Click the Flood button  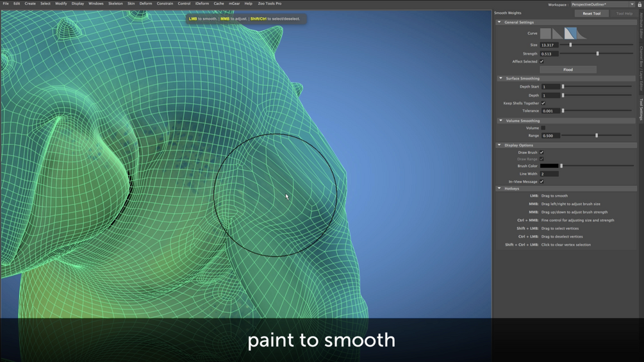[568, 69]
